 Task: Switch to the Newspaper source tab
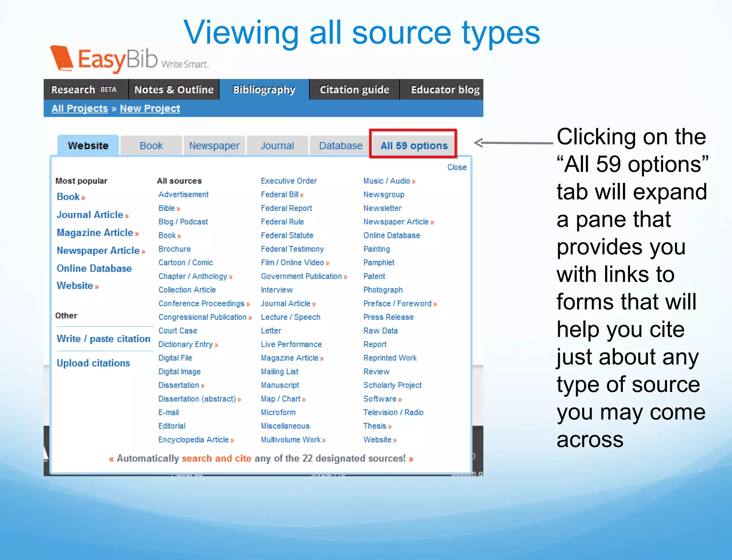point(214,145)
